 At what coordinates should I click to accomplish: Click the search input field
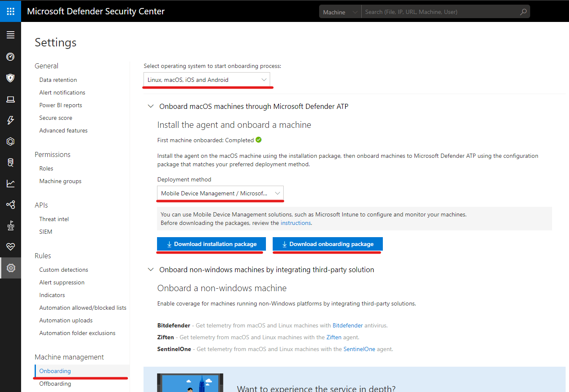[x=440, y=12]
